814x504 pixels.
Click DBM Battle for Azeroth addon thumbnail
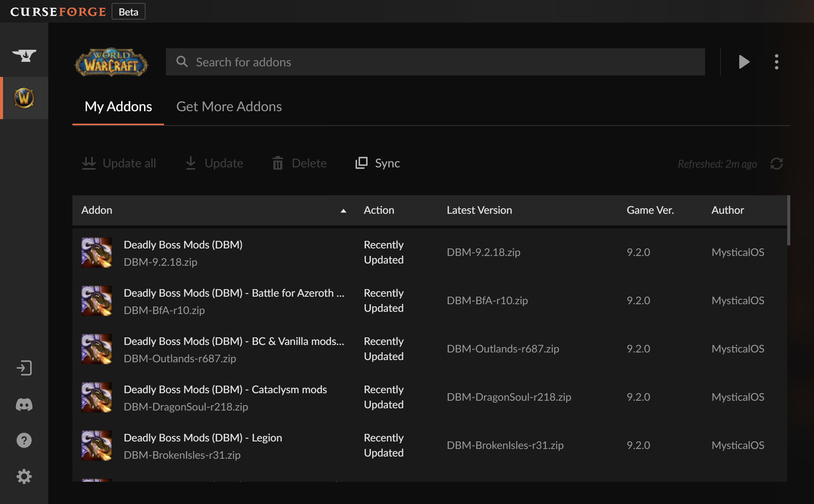tap(97, 301)
